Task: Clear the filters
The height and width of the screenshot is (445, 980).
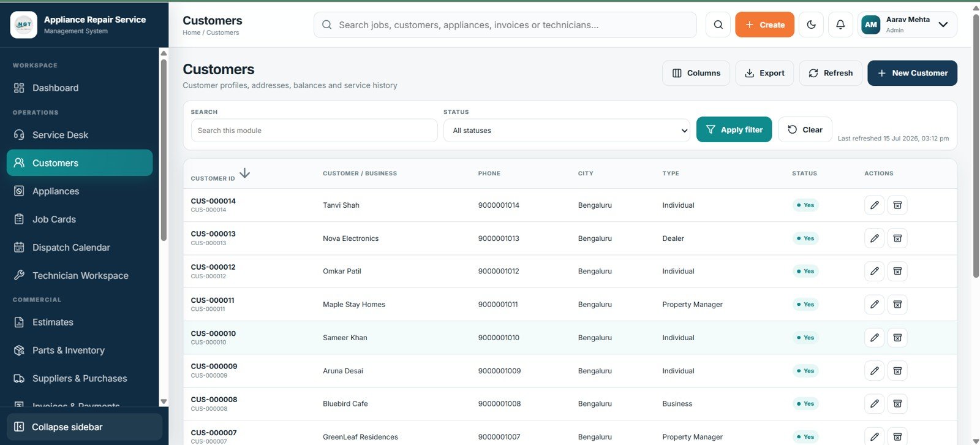Action: pyautogui.click(x=805, y=129)
